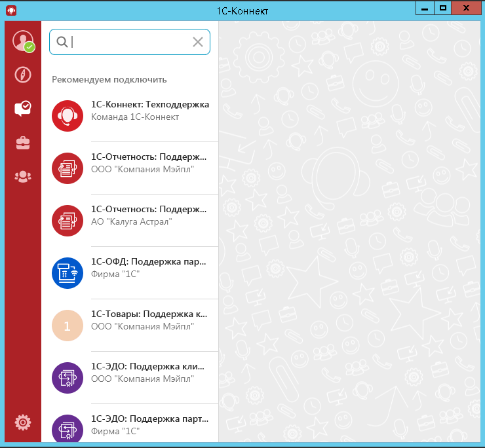Select 1С-Отчетность from ООО Компания Мэйпл
The width and height of the screenshot is (485, 448).
[149, 163]
